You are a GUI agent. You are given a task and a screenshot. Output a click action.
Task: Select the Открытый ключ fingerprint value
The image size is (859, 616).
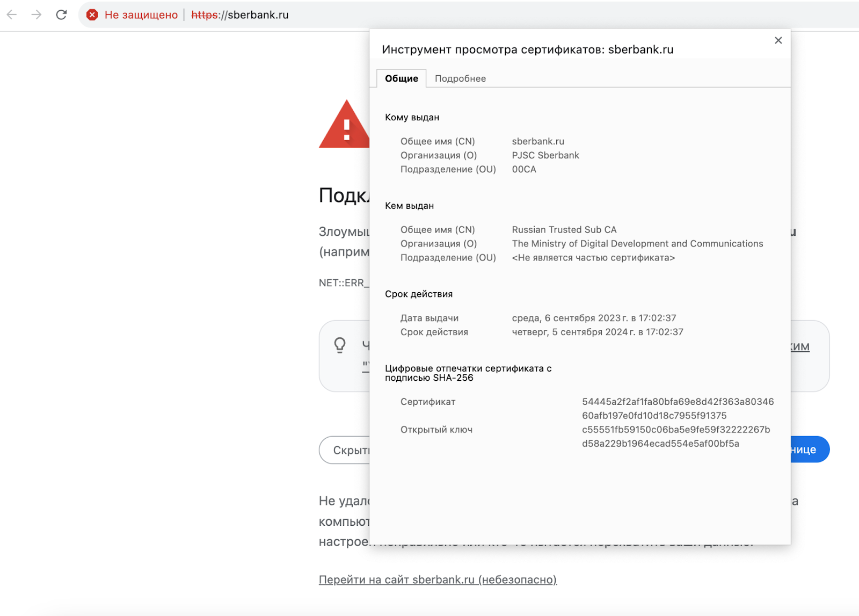[675, 437]
